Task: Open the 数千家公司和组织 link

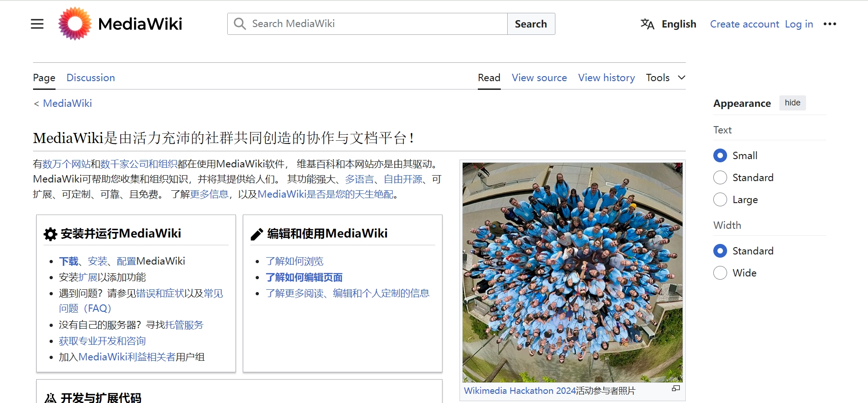Action: click(139, 164)
